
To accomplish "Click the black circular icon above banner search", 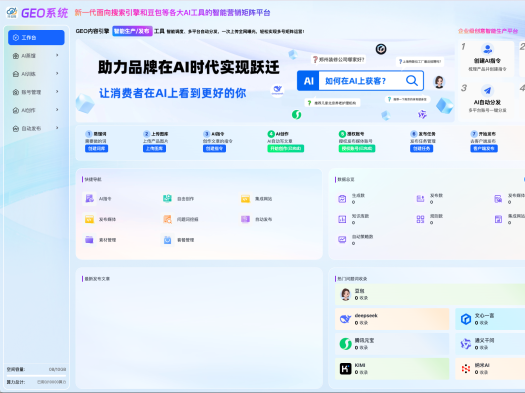I will click(381, 49).
